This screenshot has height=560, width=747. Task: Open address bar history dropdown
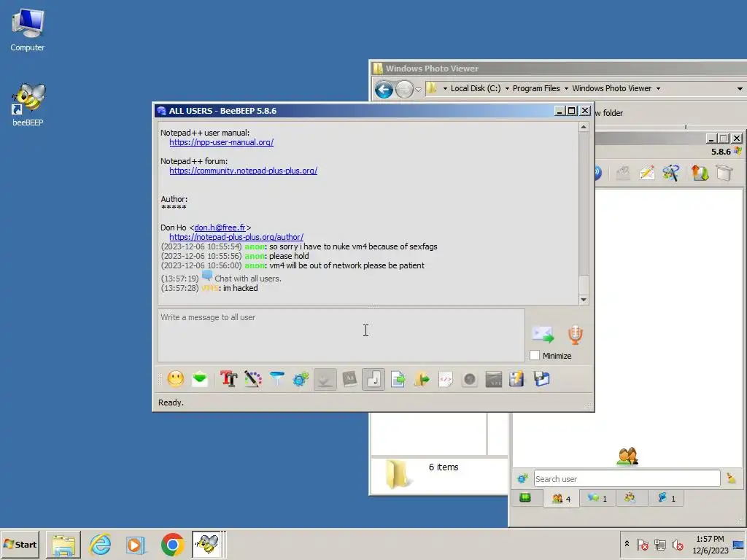coord(740,88)
